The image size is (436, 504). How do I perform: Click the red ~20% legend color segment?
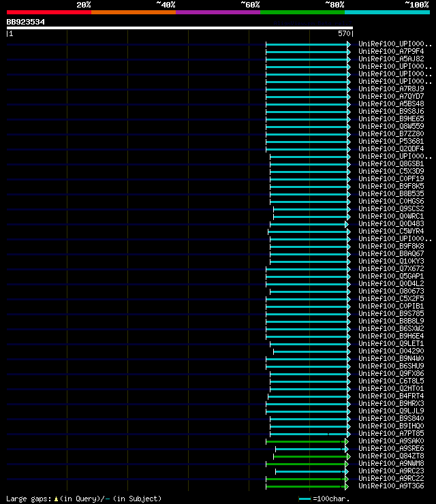pos(49,12)
